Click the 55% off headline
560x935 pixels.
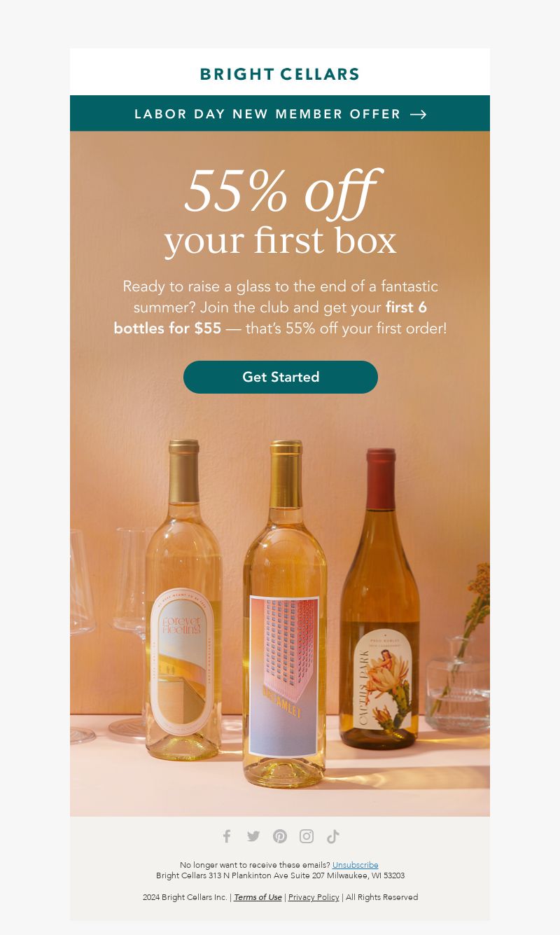(280, 191)
